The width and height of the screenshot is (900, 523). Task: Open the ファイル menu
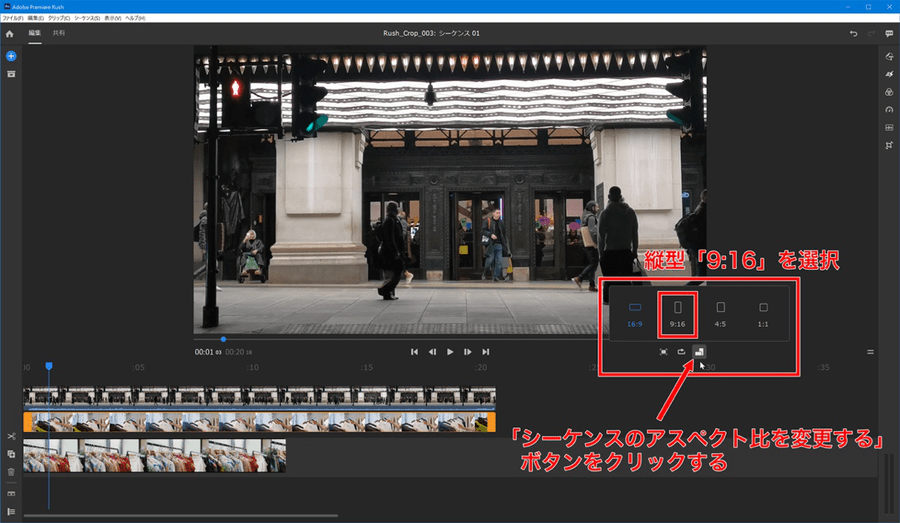[x=13, y=18]
